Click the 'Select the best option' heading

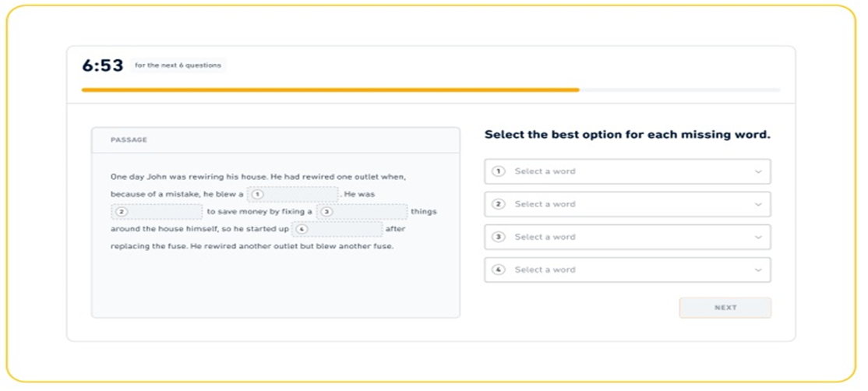coord(627,135)
